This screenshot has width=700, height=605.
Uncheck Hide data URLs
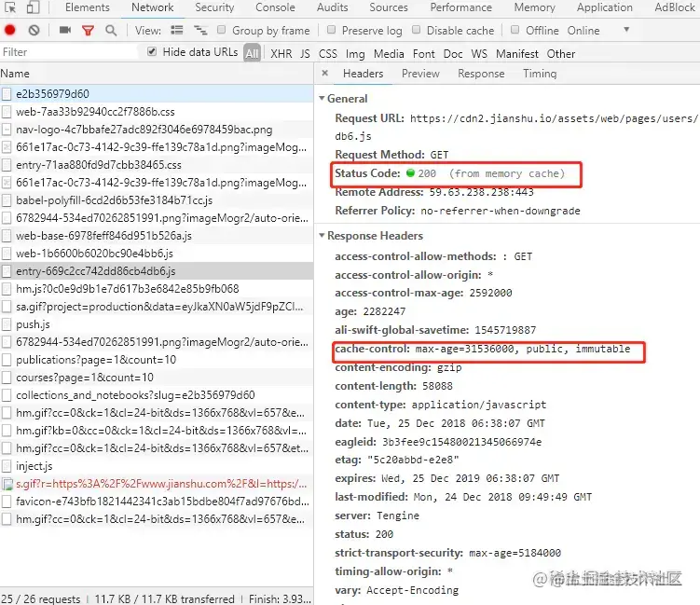152,51
